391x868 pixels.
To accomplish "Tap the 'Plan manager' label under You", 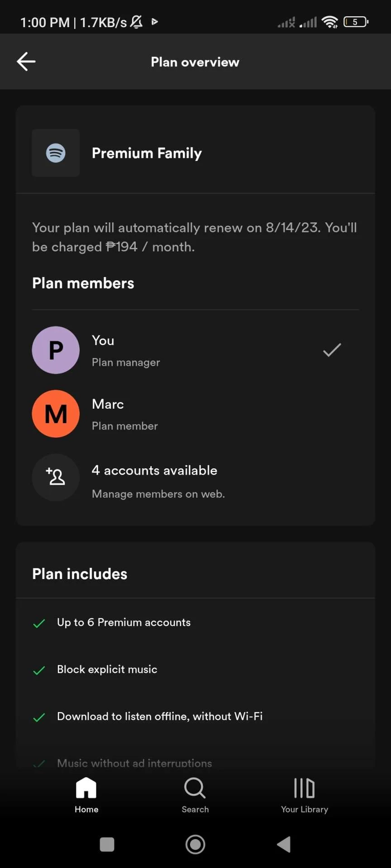I will 126,363.
